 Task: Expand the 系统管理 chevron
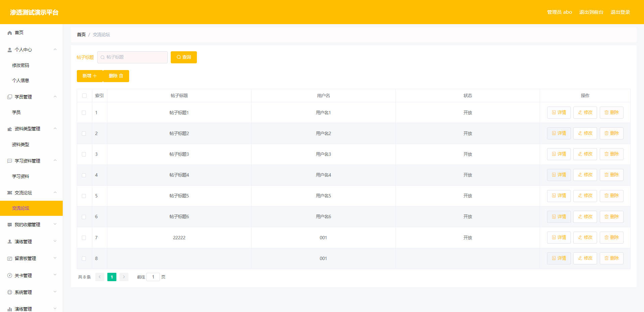click(55, 292)
